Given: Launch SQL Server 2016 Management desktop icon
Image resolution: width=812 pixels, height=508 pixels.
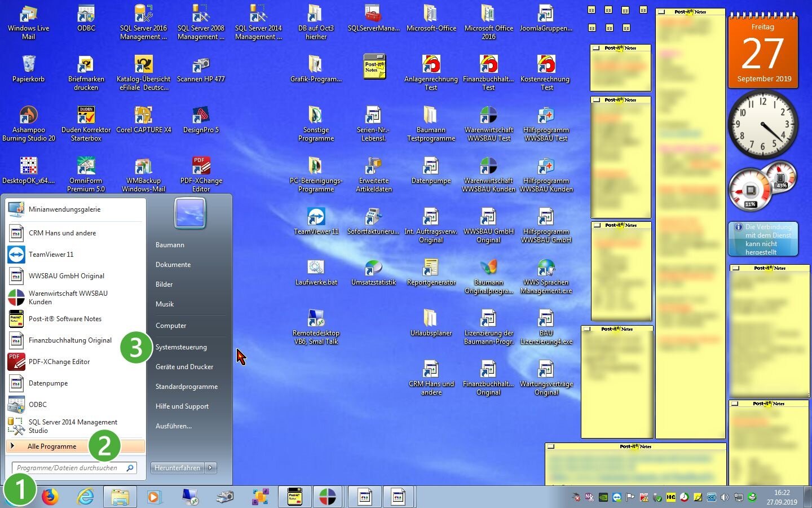Looking at the screenshot, I should (143, 23).
